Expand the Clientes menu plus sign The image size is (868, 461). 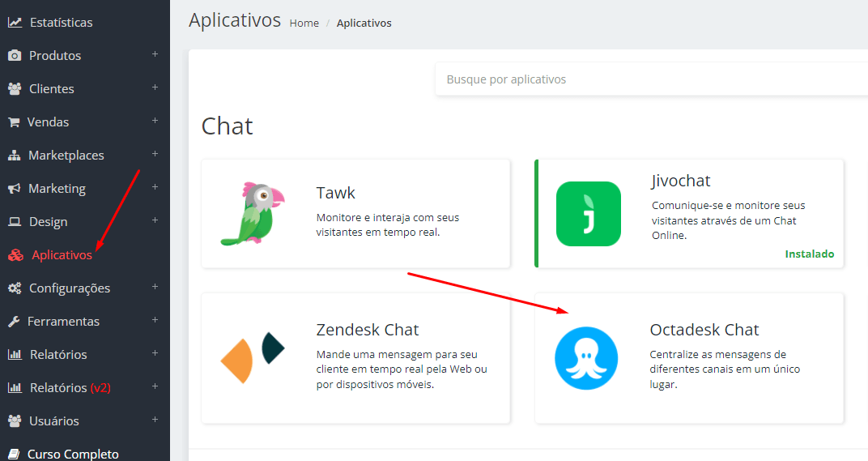click(155, 88)
